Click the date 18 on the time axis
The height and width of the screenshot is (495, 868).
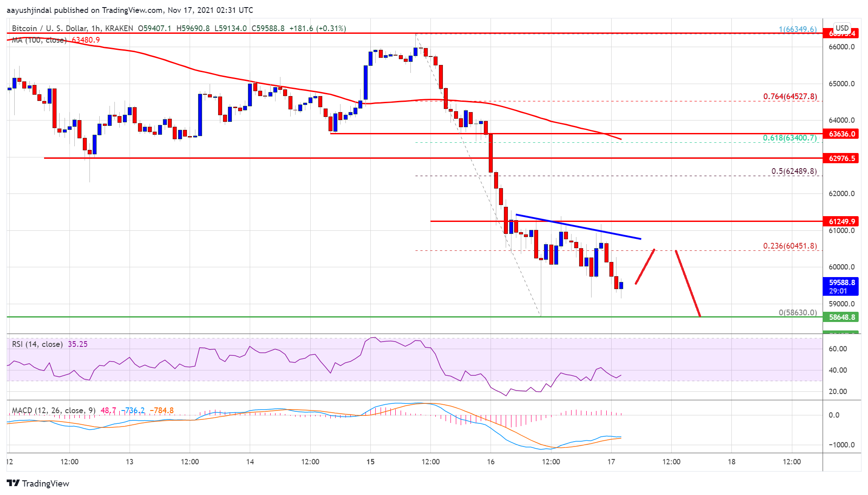[731, 462]
